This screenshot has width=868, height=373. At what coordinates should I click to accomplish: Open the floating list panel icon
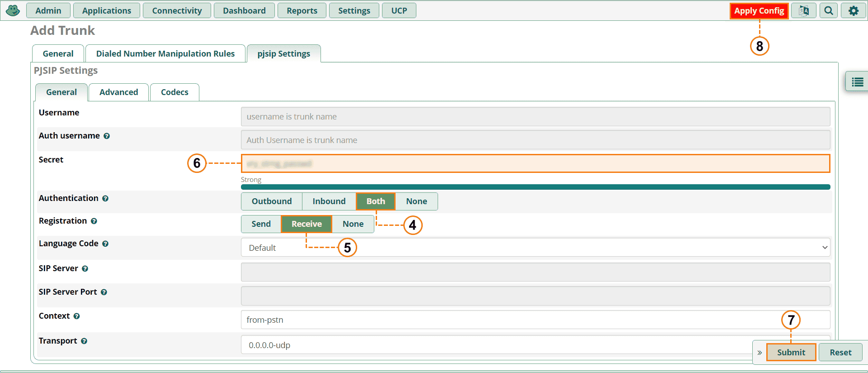point(857,82)
